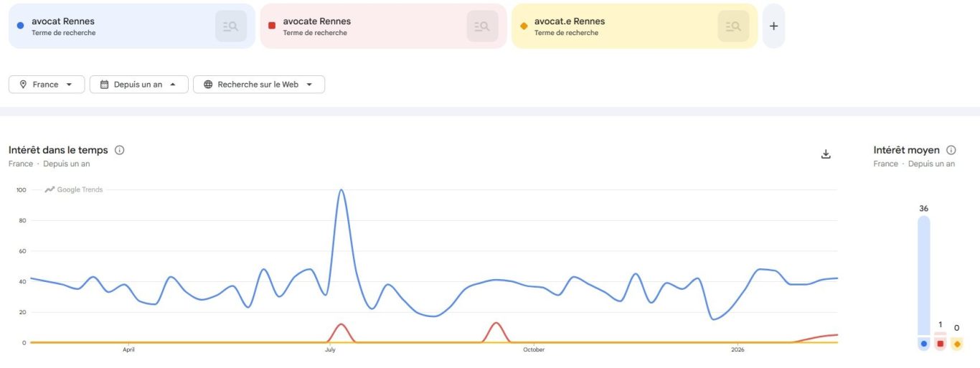Click search icon in avocat Rennes card
980x368 pixels.
pyautogui.click(x=230, y=27)
